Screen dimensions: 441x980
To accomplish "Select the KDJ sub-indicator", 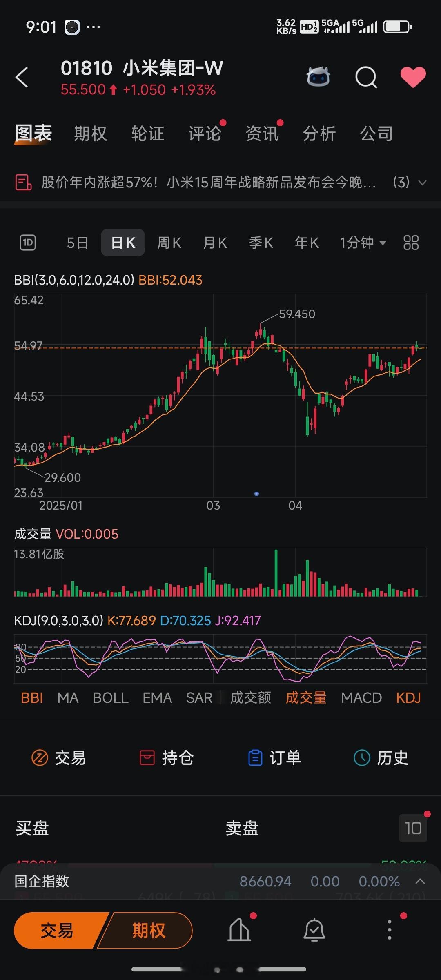I will (x=408, y=698).
